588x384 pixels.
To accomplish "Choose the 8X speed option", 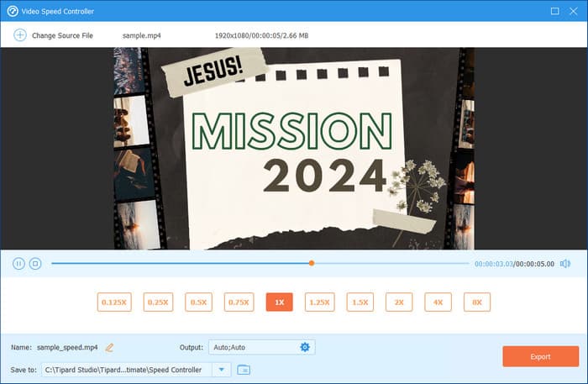I will pos(476,302).
